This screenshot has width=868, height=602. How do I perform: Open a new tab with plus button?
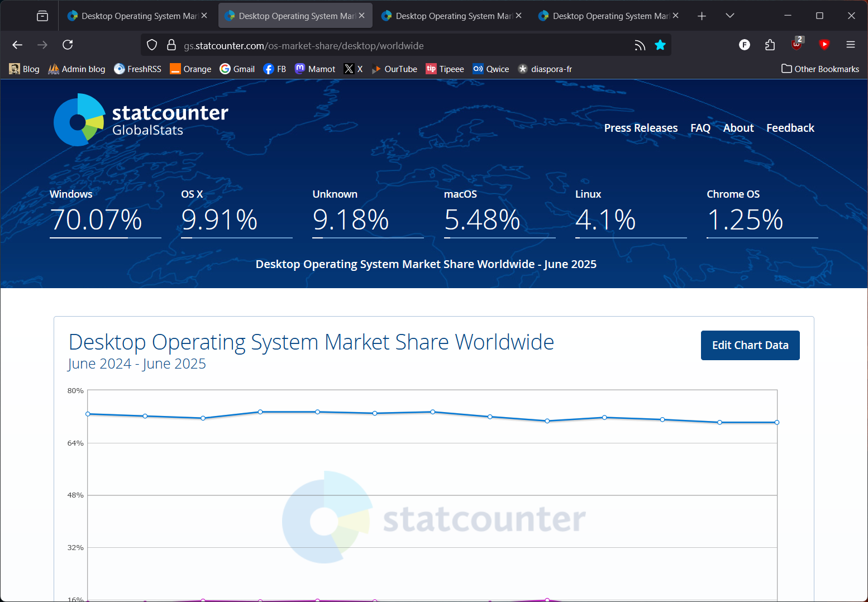[702, 16]
